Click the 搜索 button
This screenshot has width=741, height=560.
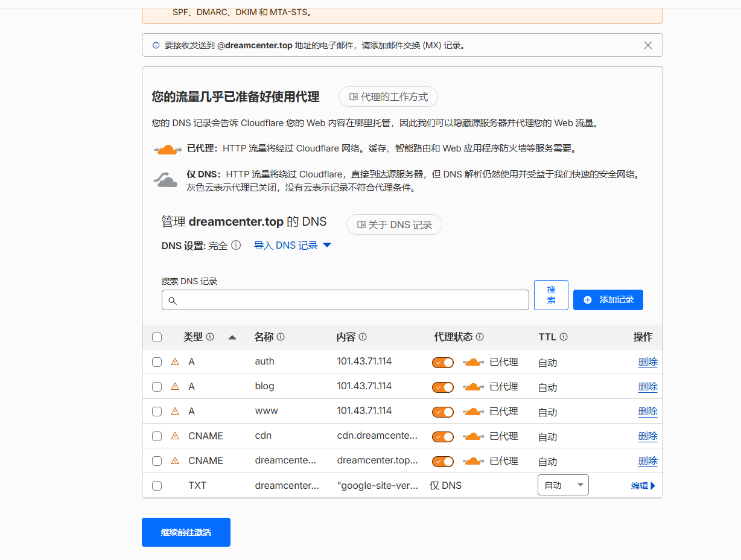click(551, 295)
